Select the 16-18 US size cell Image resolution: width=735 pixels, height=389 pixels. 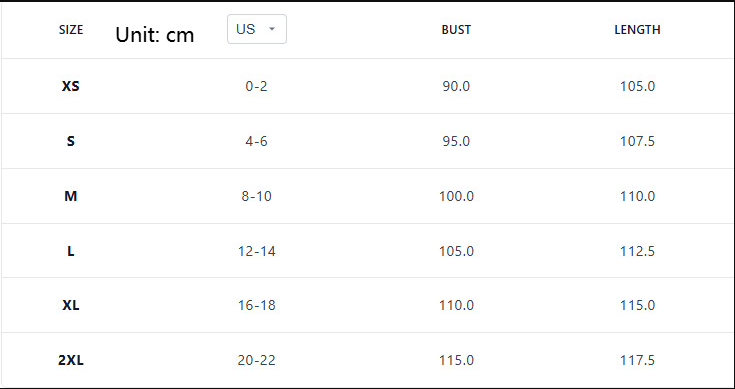(x=256, y=306)
